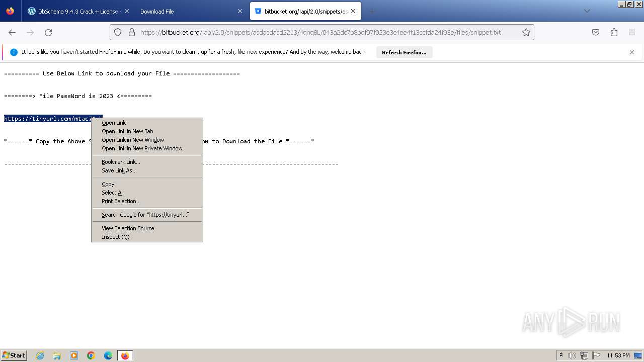The image size is (644, 362).
Task: Save page to Pocket
Action: click(x=596, y=32)
